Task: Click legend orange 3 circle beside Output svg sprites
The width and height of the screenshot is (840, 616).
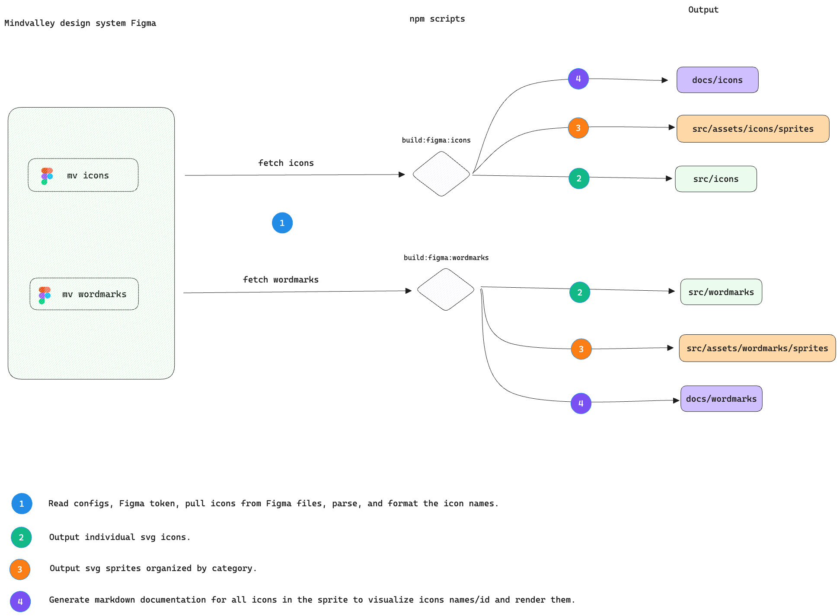Action: click(x=20, y=569)
